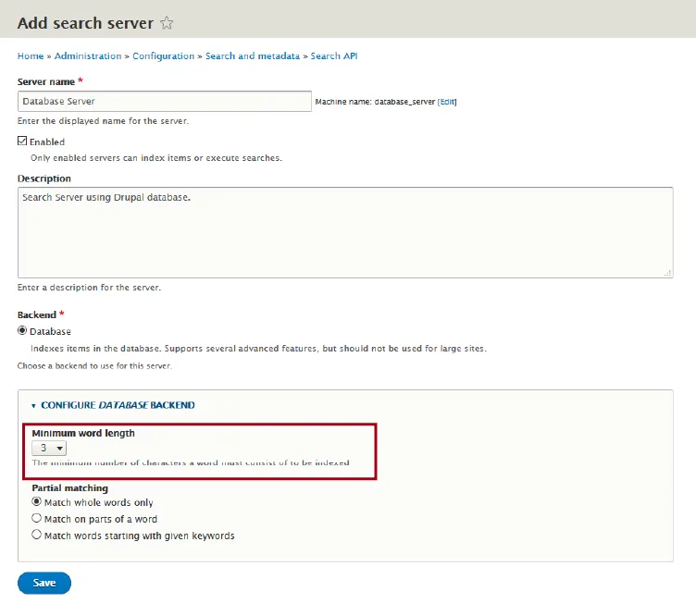The image size is (696, 616).
Task: Grab the Description textarea resize handle
Action: [667, 273]
